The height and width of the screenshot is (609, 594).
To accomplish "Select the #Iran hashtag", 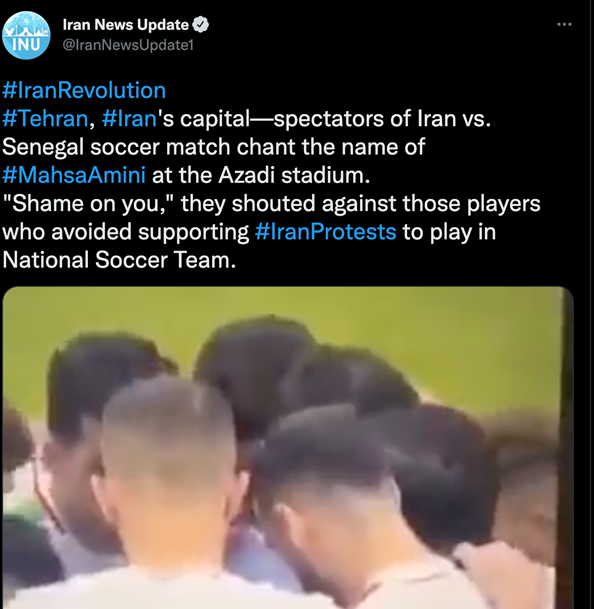I will [129, 118].
